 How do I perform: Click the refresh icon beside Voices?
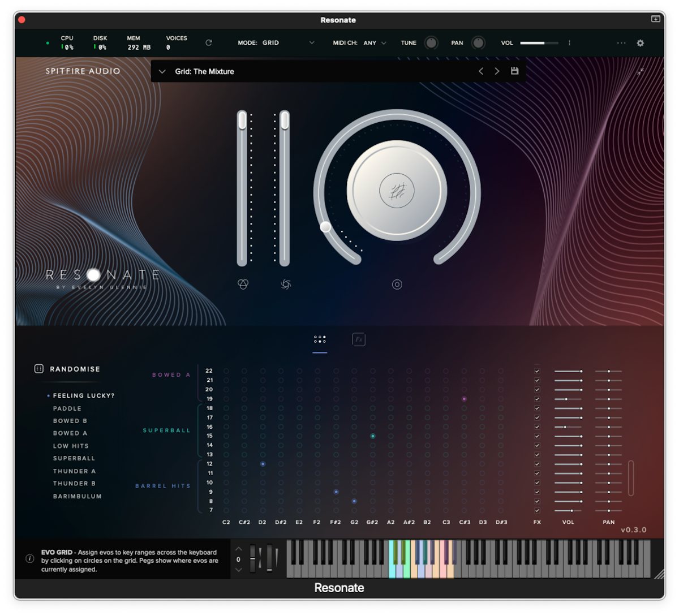(x=209, y=43)
